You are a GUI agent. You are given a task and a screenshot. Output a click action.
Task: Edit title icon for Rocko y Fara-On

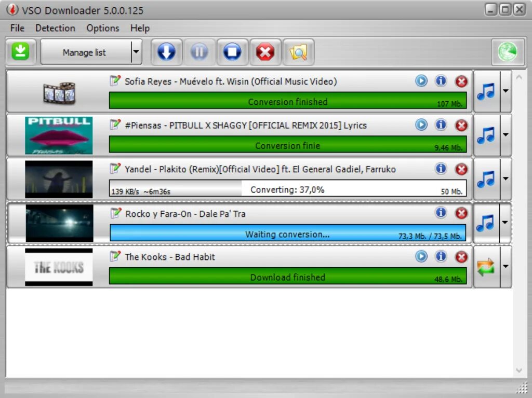116,213
